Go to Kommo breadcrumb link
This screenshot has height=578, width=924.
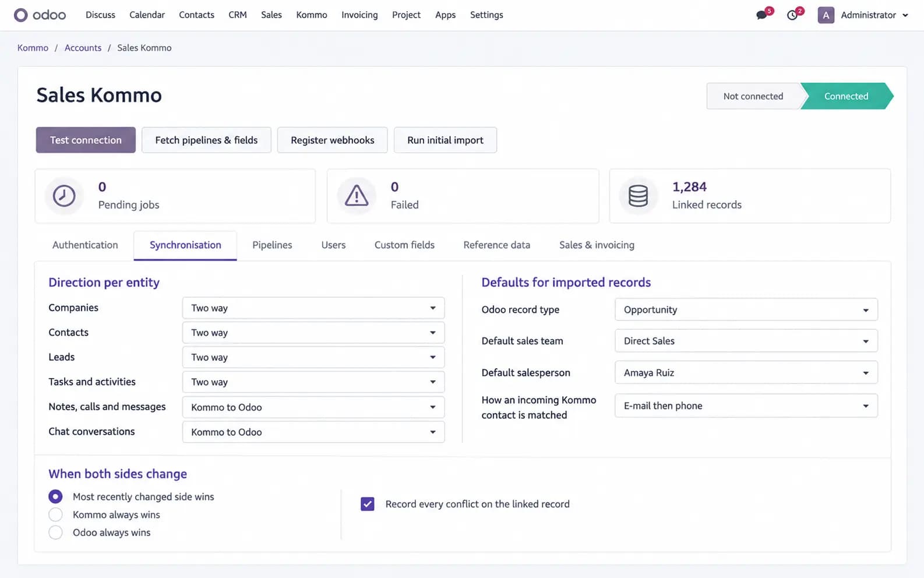[33, 48]
